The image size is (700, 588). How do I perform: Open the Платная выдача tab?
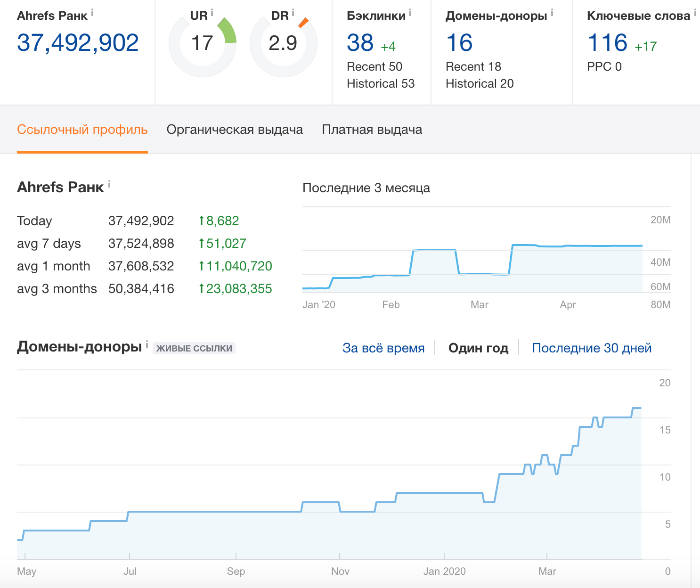coord(372,130)
